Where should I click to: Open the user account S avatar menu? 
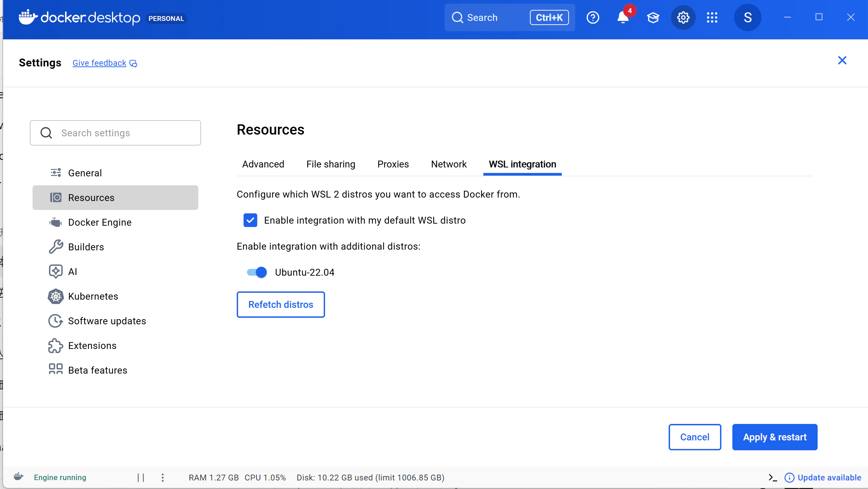coord(747,17)
